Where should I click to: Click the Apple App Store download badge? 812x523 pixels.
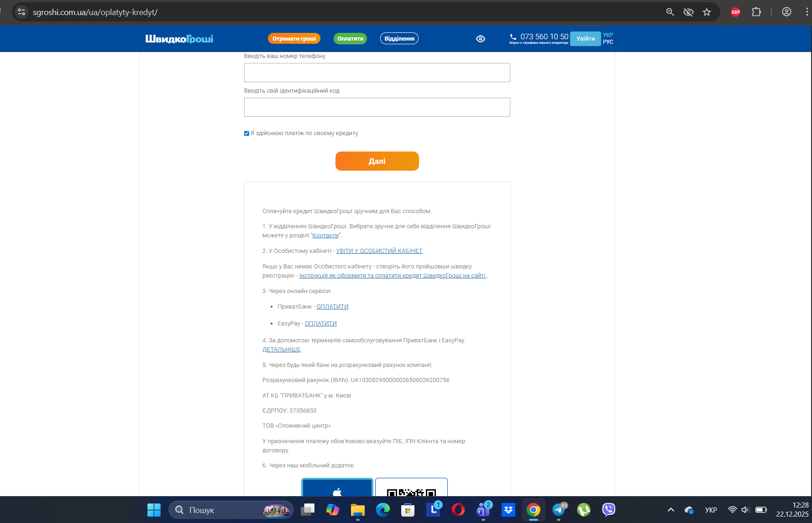click(x=337, y=487)
